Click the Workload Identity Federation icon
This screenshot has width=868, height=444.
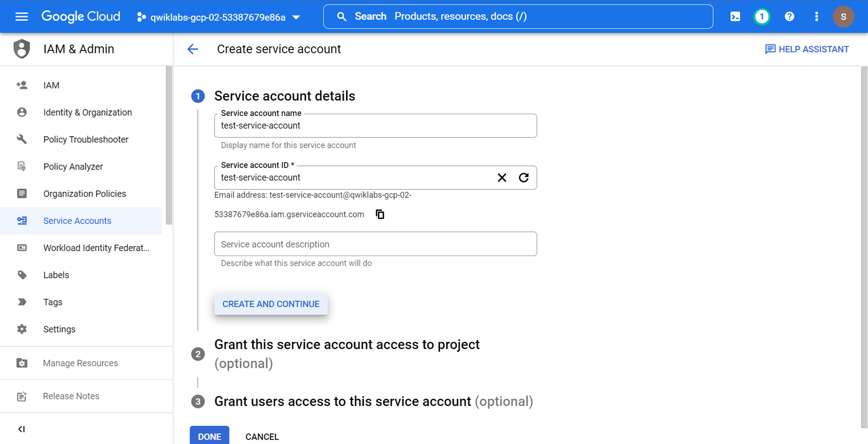(22, 248)
